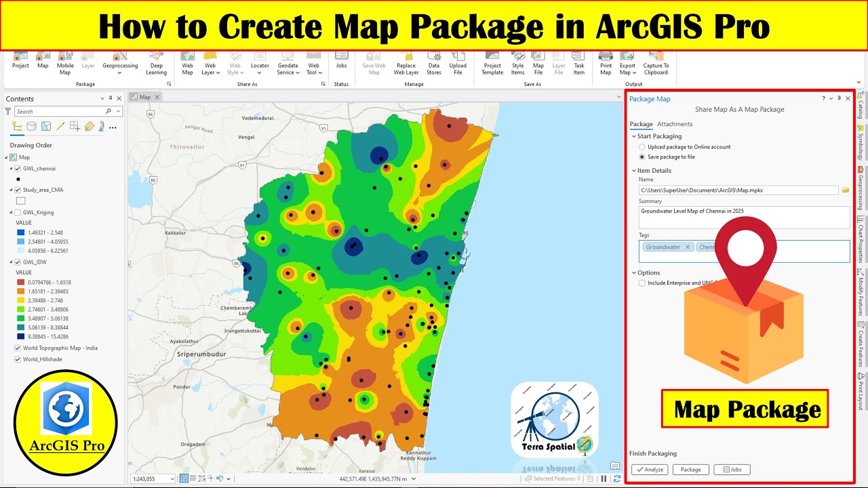Click the 1.49321 - 2.548 Kriging swatch
Image resolution: width=868 pixels, height=488 pixels.
click(21, 232)
